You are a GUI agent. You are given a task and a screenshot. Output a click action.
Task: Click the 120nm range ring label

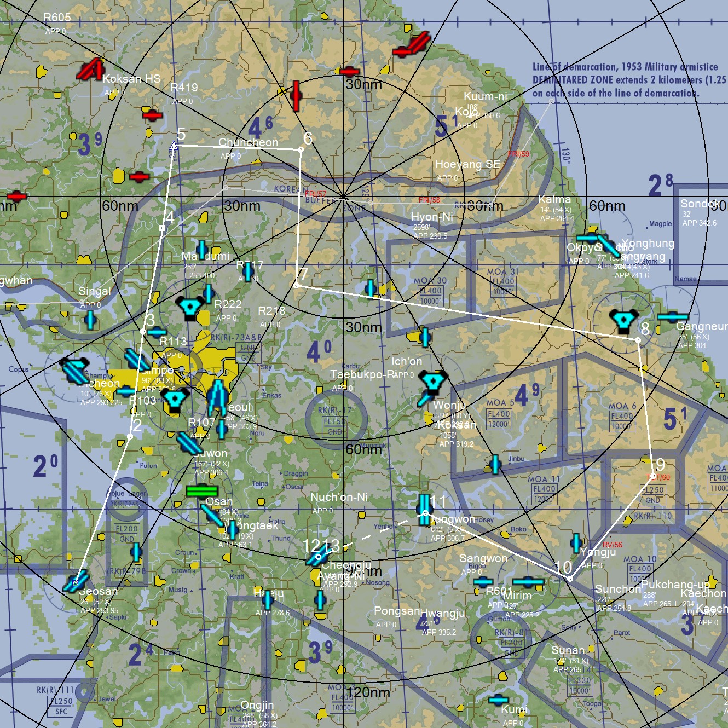[x=368, y=692]
